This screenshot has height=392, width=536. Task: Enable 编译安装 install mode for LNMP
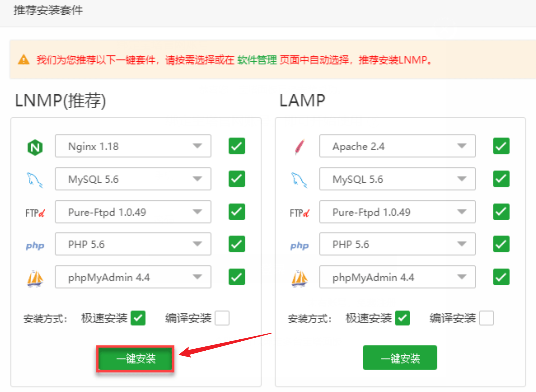tap(222, 318)
